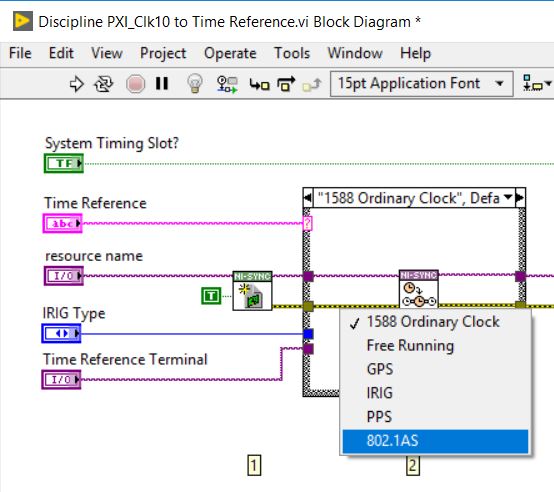Go to next case with right arrow
Viewport: 554px width, 492px height.
click(x=519, y=197)
